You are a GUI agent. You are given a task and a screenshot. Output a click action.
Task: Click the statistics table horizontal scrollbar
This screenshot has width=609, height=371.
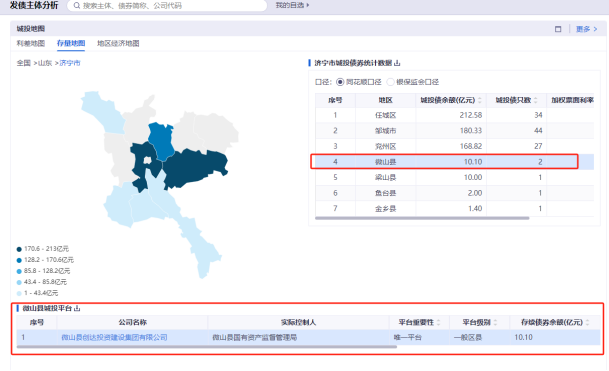tap(422, 218)
